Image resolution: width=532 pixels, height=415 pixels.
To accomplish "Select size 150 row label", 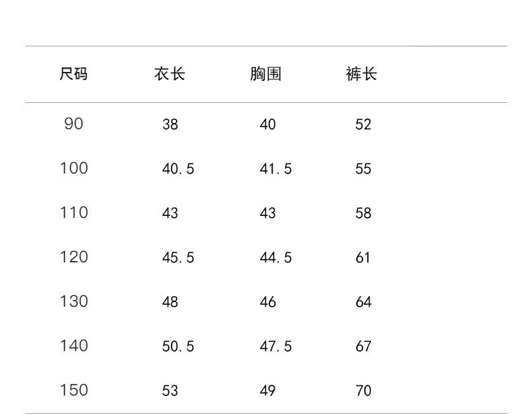I will (73, 390).
